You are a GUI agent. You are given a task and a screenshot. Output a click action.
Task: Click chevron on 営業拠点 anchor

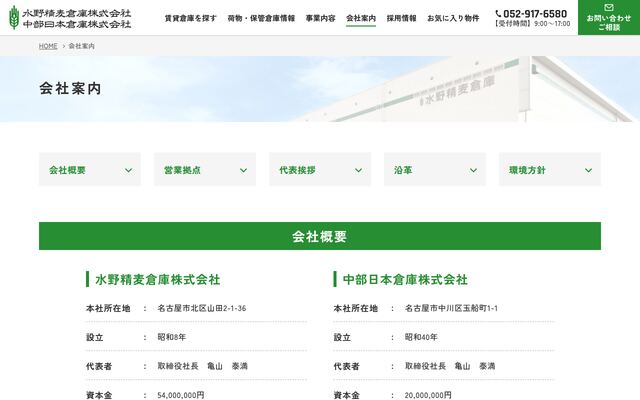point(244,170)
